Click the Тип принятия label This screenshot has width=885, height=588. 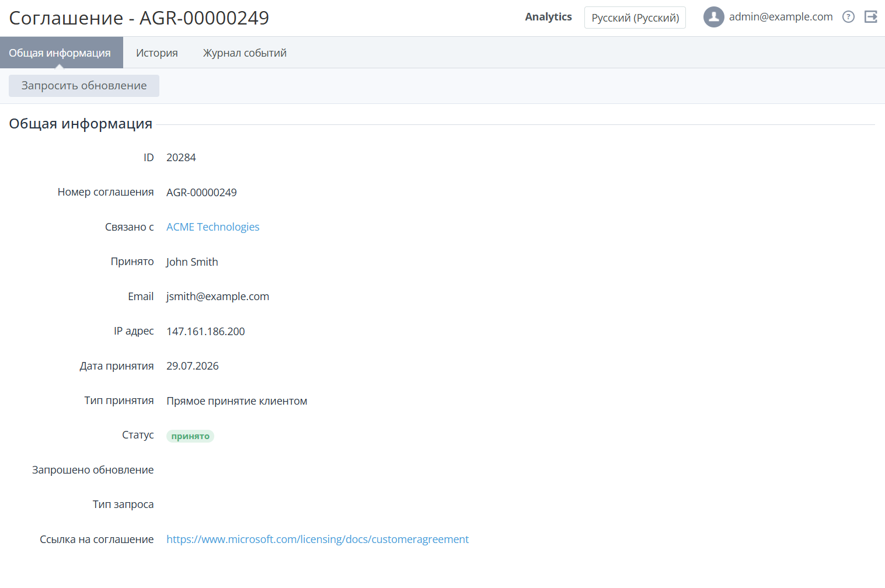[x=119, y=401]
